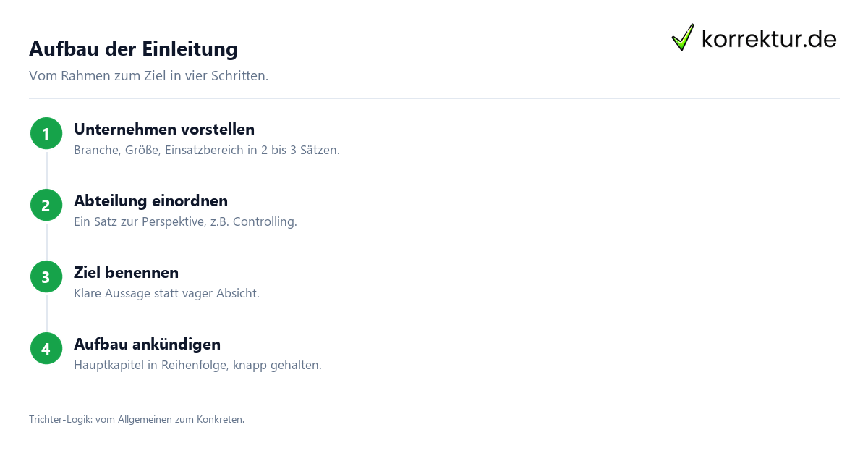Select the heading 'Unternehmen vorstellen'
Screen dimensions: 868x456
[164, 130]
